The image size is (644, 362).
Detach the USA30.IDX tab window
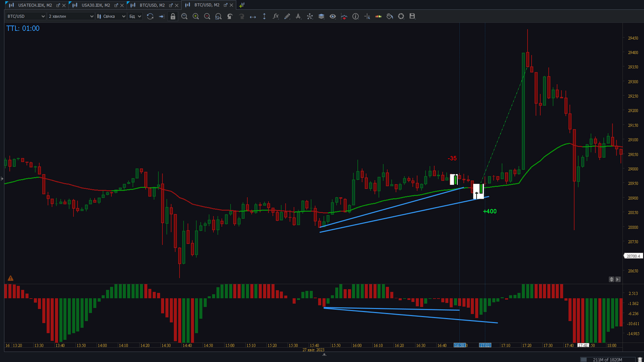coord(116,5)
